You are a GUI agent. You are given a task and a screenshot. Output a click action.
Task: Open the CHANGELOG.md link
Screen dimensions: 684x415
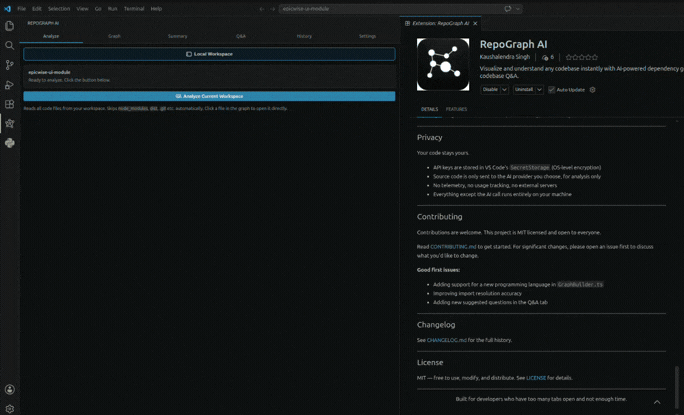[447, 340]
